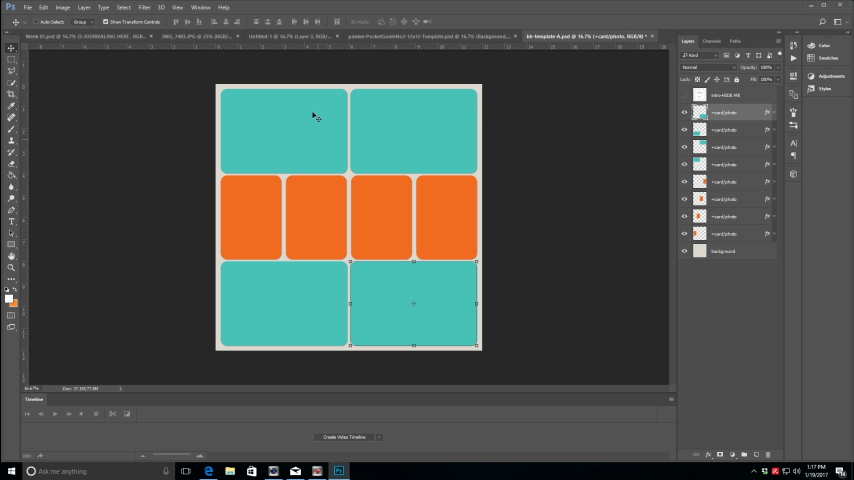Viewport: 854px width, 480px height.
Task: Filter layers by type layers icon
Action: point(748,56)
